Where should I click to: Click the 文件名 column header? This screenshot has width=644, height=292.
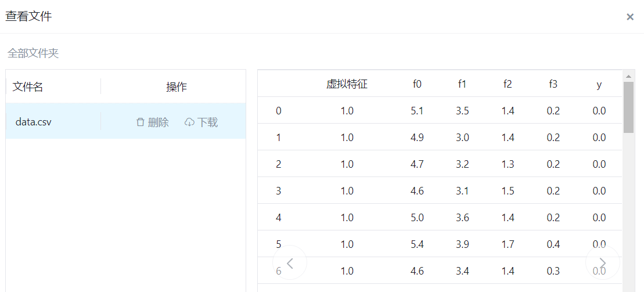[x=28, y=87]
